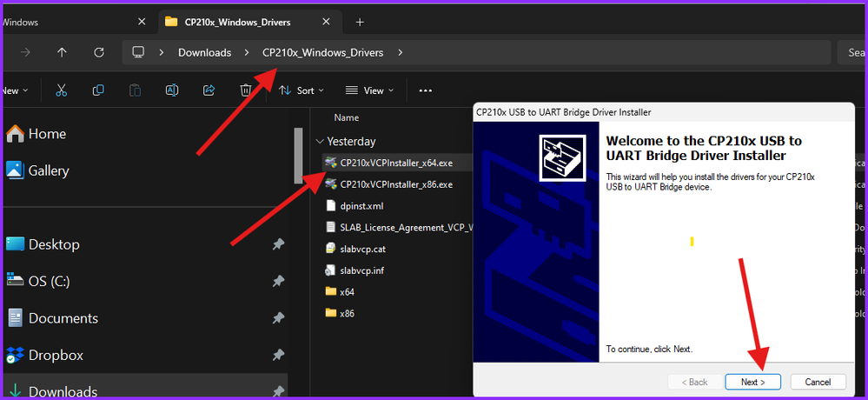Image resolution: width=868 pixels, height=400 pixels.
Task: Toggle pin icon next to Documents
Action: click(278, 318)
